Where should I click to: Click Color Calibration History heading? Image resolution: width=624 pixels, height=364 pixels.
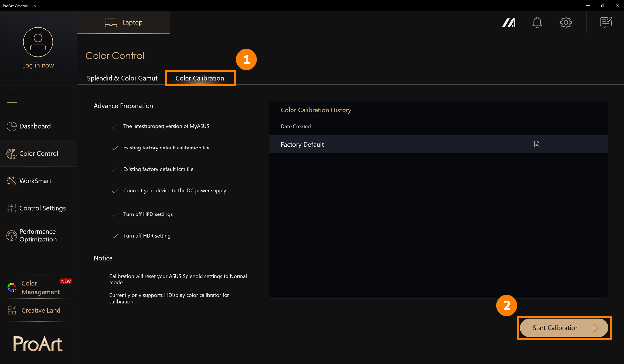[x=316, y=110]
